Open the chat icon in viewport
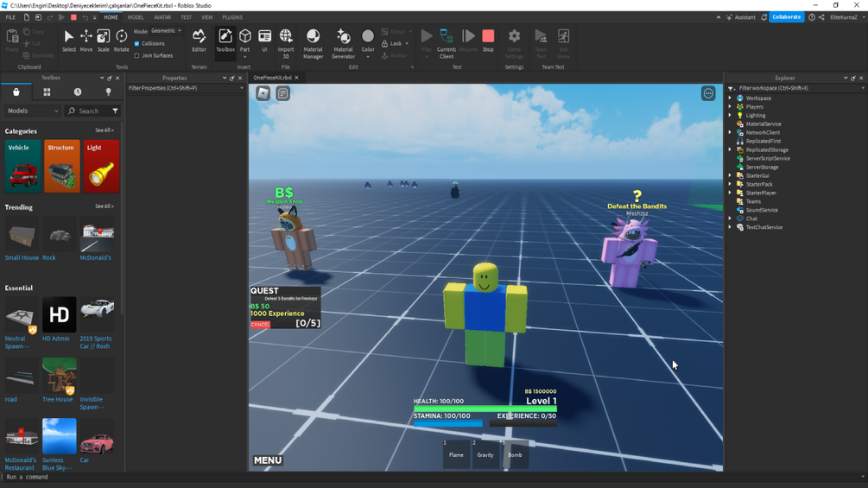Screen dimensions: 868x488 pyautogui.click(x=283, y=93)
